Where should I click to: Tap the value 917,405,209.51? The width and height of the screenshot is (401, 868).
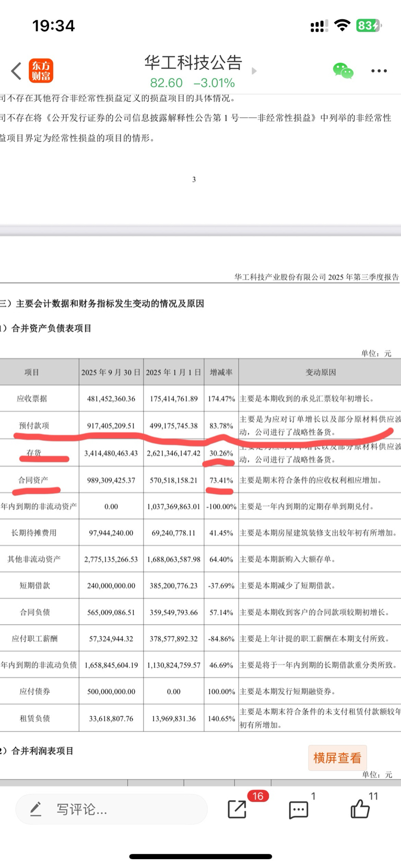[x=111, y=426]
